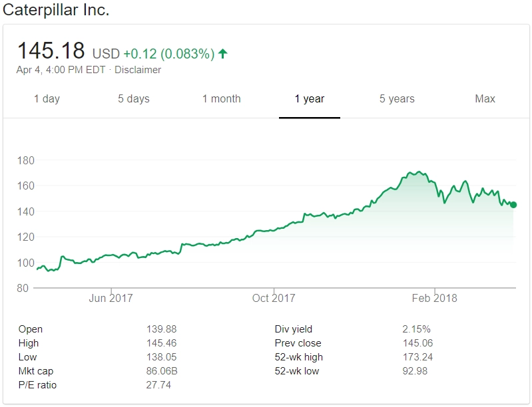Click the 52-wk high value 173.24
This screenshot has width=532, height=407.
pyautogui.click(x=417, y=357)
